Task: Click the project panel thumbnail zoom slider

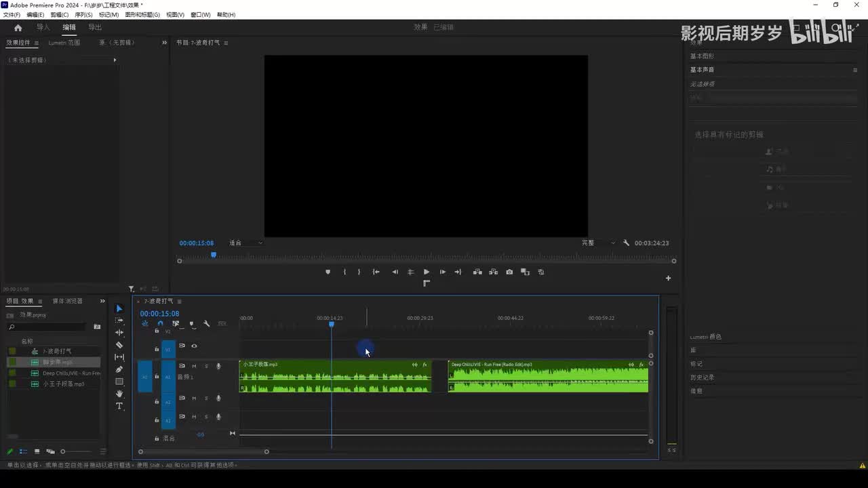Action: (x=63, y=451)
